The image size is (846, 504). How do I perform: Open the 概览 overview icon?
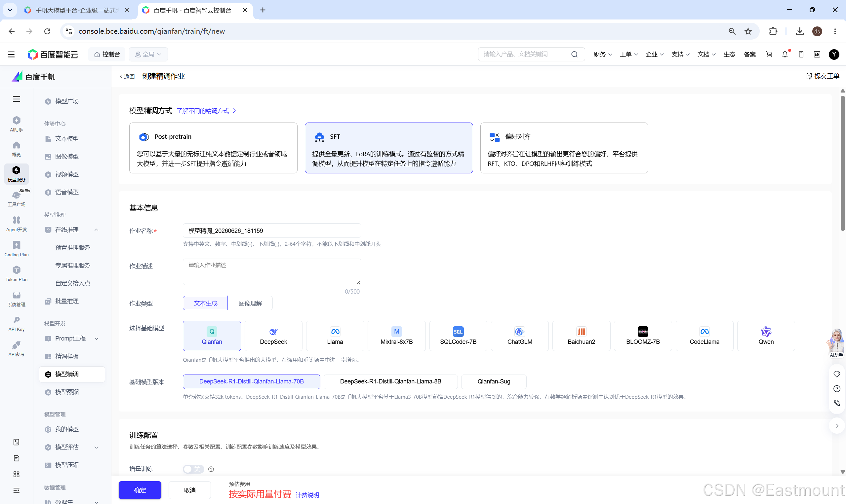[x=16, y=149]
